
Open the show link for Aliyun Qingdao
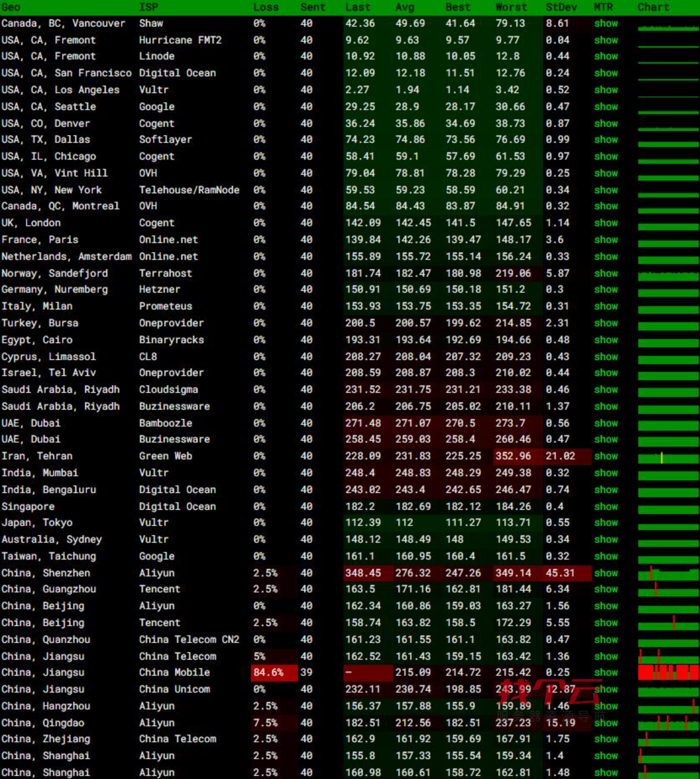pos(606,723)
